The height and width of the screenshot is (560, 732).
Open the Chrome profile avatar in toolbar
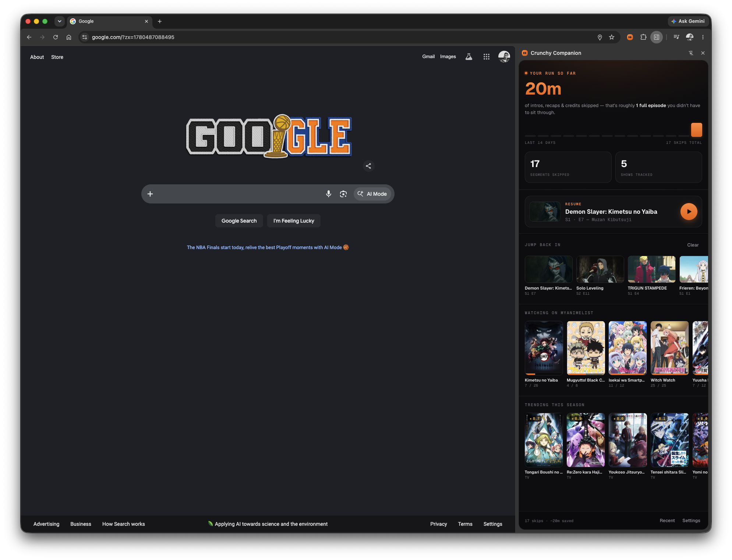click(690, 37)
